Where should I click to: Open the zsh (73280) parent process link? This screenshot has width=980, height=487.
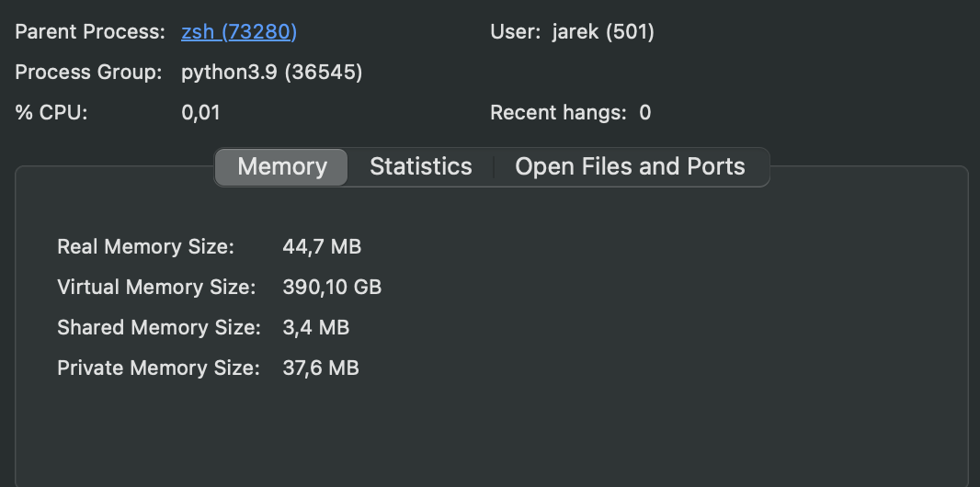click(239, 32)
